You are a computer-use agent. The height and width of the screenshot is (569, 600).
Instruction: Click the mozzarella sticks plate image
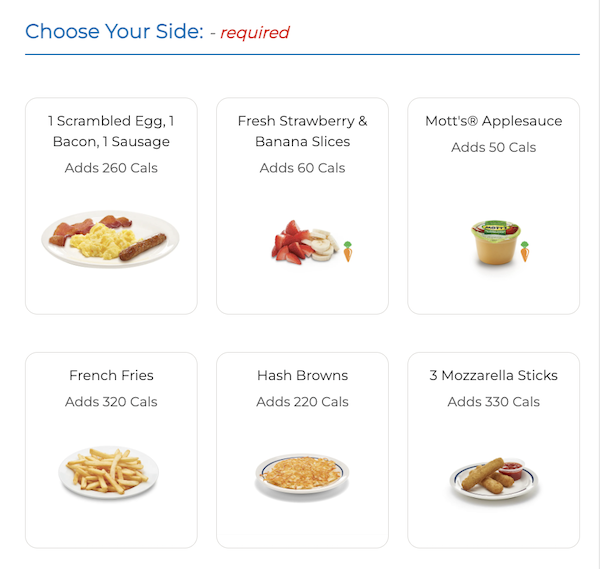493,476
